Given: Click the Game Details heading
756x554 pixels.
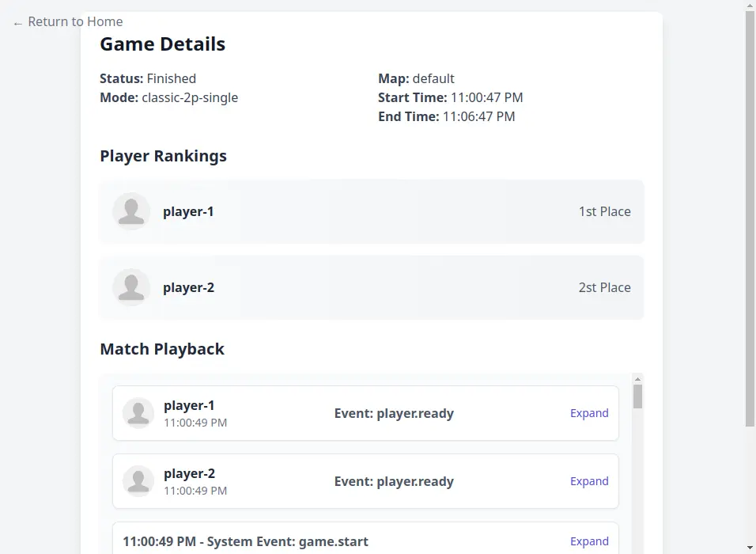Looking at the screenshot, I should [x=162, y=44].
